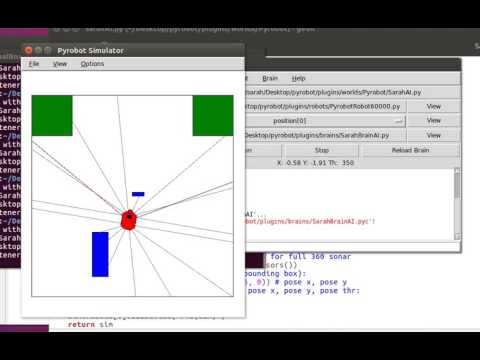The width and height of the screenshot is (480, 360).
Task: Expand the position[0] devices dropdown
Action: pyautogui.click(x=325, y=121)
